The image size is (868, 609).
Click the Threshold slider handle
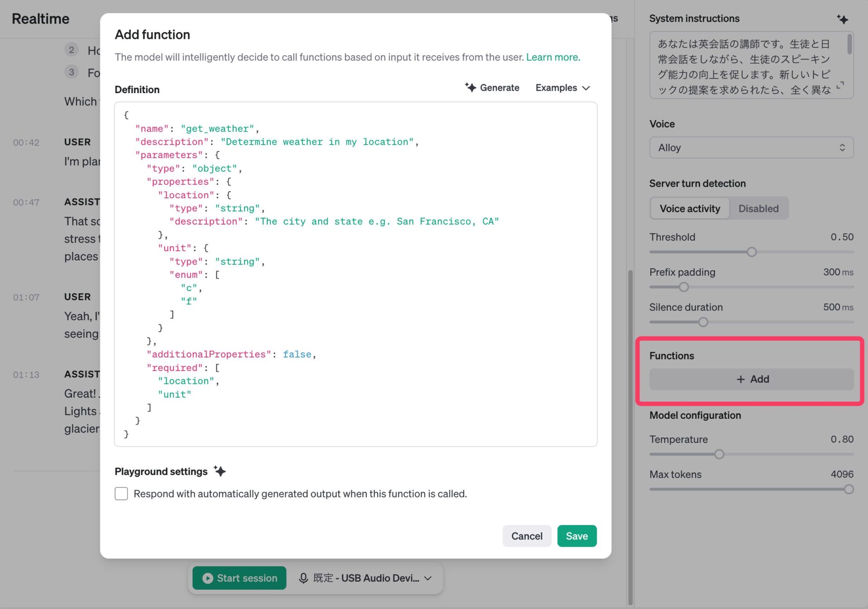coord(751,252)
